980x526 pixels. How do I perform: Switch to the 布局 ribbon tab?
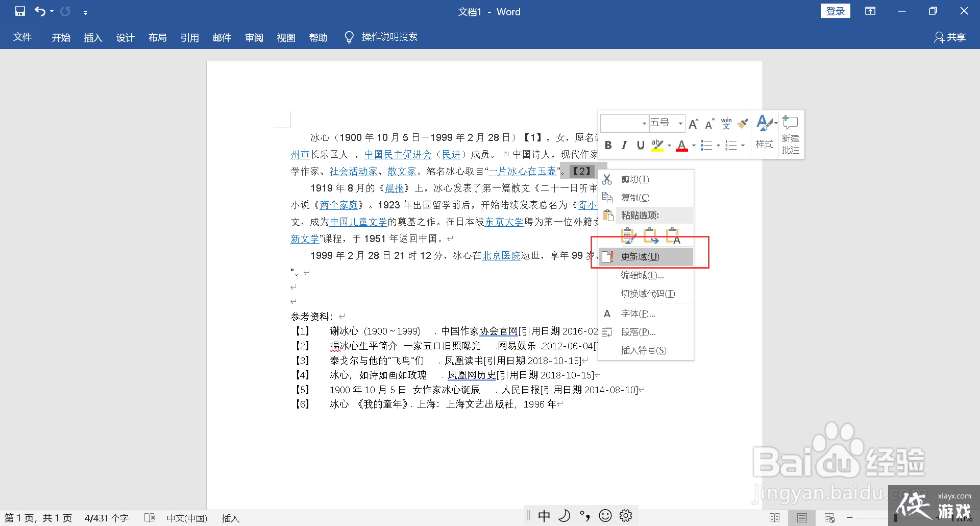pyautogui.click(x=157, y=37)
